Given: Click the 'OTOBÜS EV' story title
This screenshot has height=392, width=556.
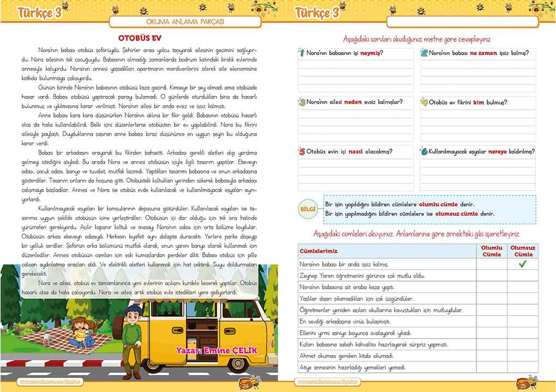Looking at the screenshot, I should tap(142, 38).
